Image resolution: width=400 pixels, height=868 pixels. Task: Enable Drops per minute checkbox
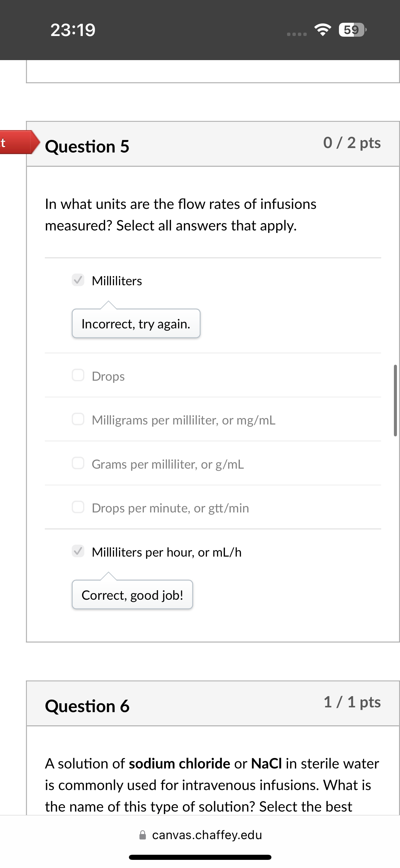(x=78, y=507)
